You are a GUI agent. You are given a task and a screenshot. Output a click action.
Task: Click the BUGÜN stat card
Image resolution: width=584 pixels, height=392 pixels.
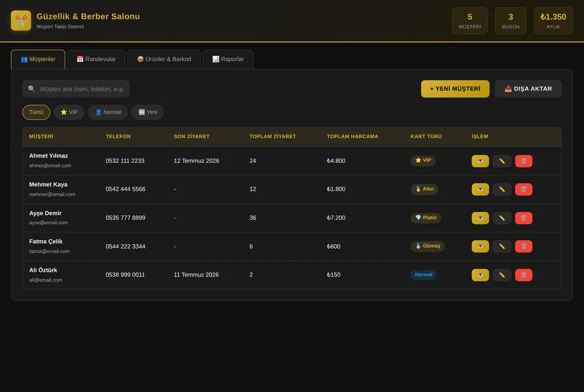pyautogui.click(x=511, y=21)
